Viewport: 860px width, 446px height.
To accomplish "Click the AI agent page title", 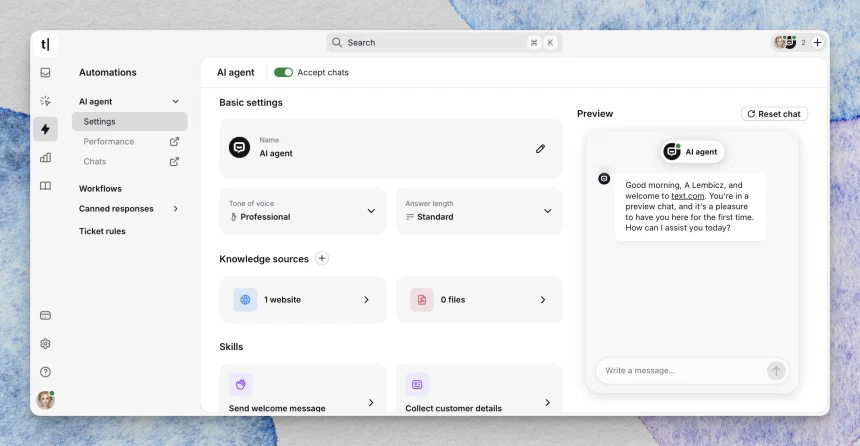I will click(x=236, y=72).
